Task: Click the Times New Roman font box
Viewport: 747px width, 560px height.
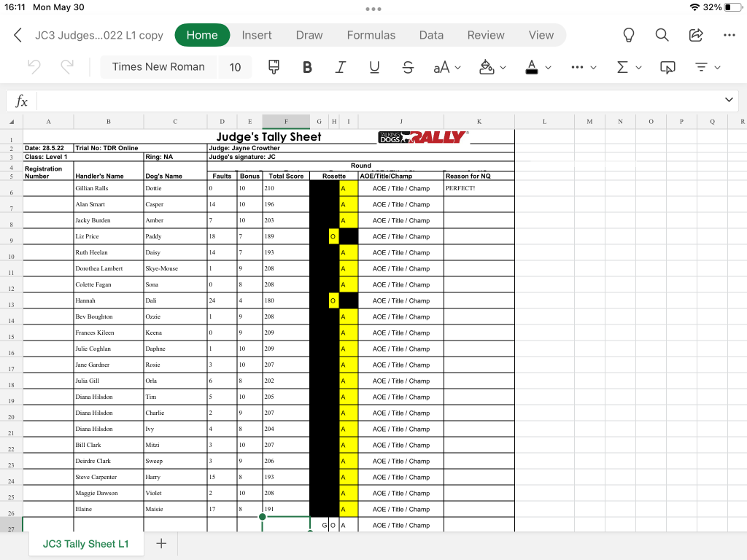Action: coord(158,67)
